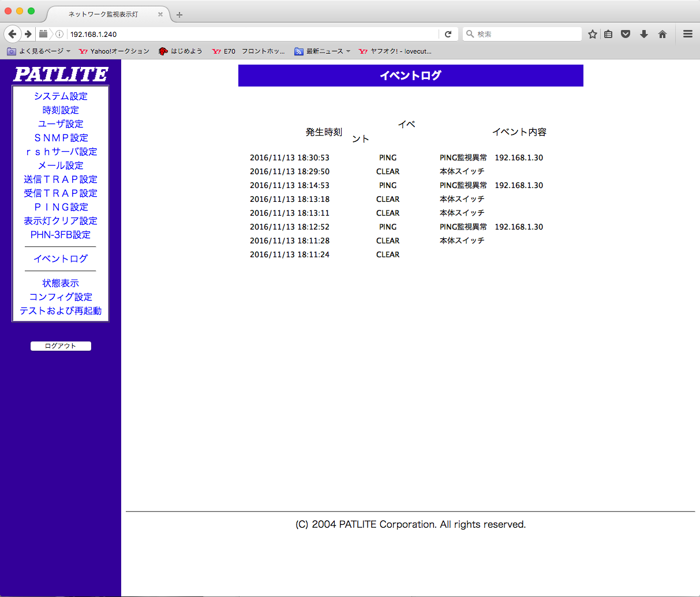700x597 pixels.
Task: Open the Yahoo!オークション bookmark
Action: pyautogui.click(x=114, y=51)
